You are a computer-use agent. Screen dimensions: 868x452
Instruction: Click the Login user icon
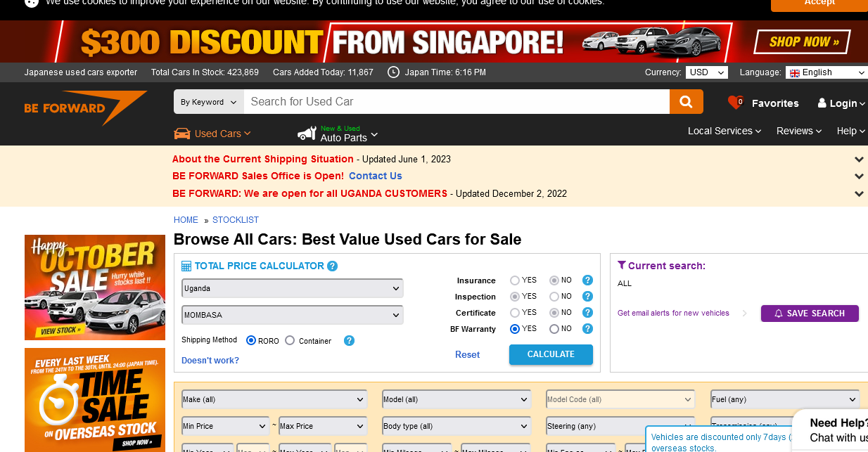point(822,103)
